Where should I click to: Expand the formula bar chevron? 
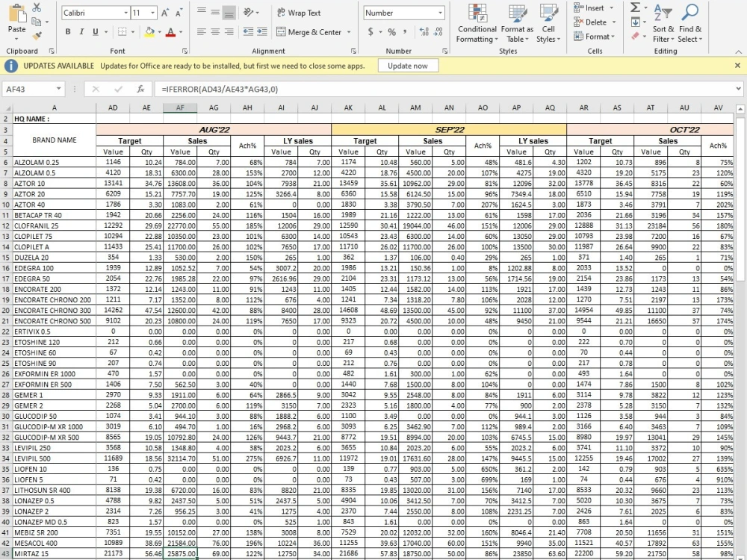(x=739, y=89)
